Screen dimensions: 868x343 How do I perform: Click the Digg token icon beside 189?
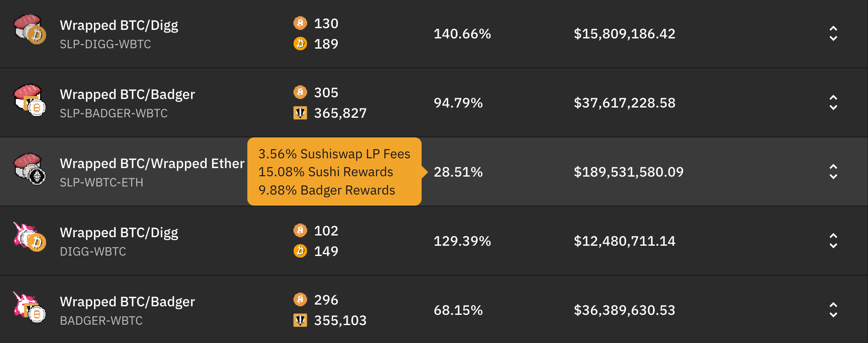click(300, 44)
